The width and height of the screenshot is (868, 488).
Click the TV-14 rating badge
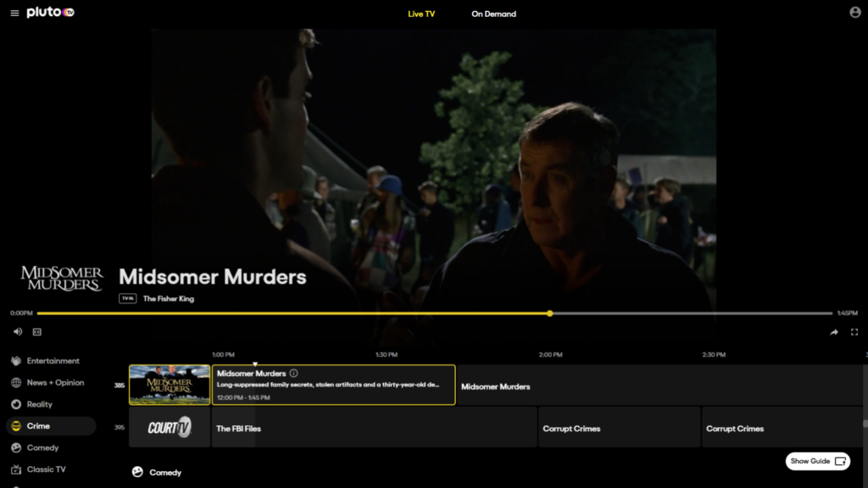[127, 298]
